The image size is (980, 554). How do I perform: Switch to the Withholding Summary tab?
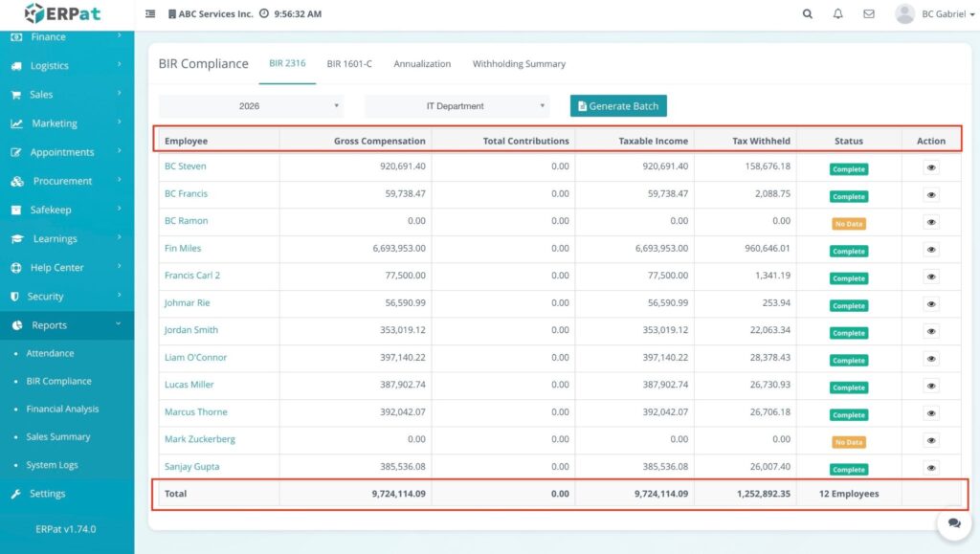[x=519, y=64]
